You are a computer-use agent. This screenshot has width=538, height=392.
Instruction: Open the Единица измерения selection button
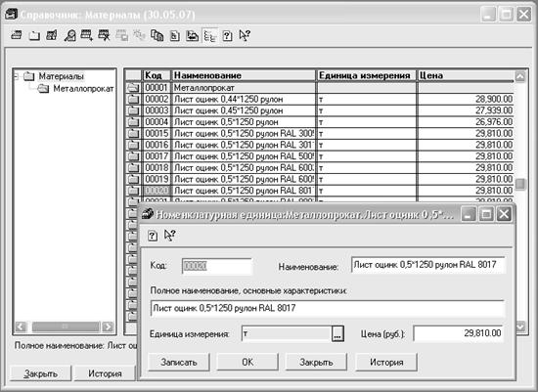pos(337,333)
